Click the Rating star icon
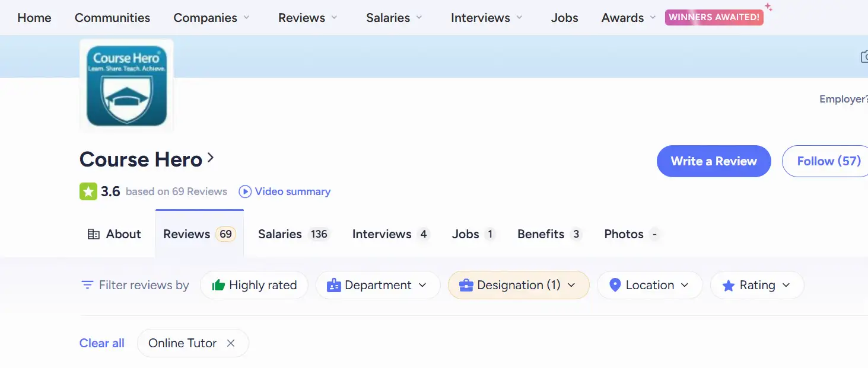Image resolution: width=868 pixels, height=368 pixels. pyautogui.click(x=729, y=286)
